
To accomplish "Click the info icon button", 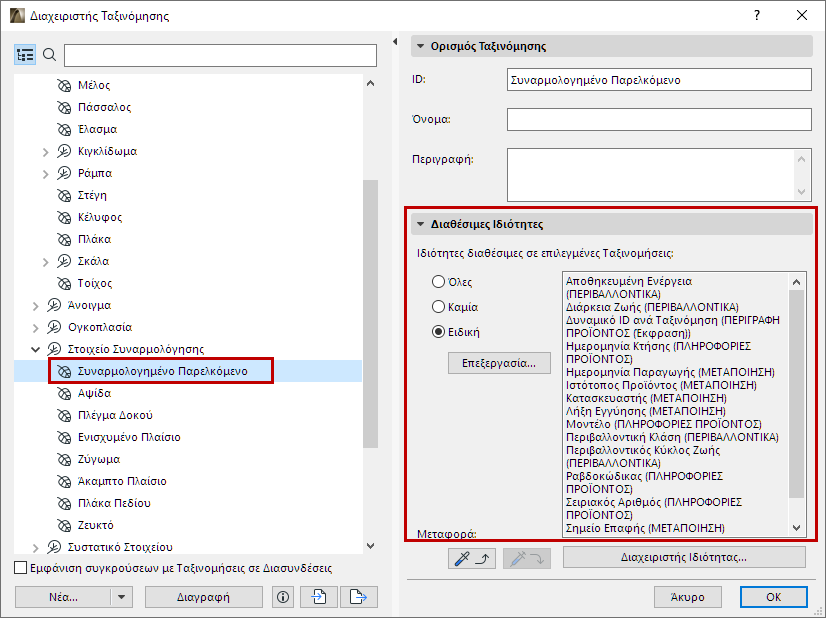I will pos(283,597).
